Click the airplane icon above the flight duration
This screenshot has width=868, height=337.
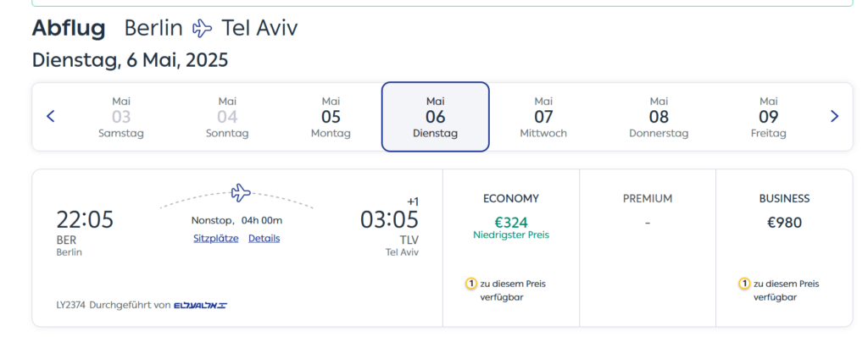point(241,192)
